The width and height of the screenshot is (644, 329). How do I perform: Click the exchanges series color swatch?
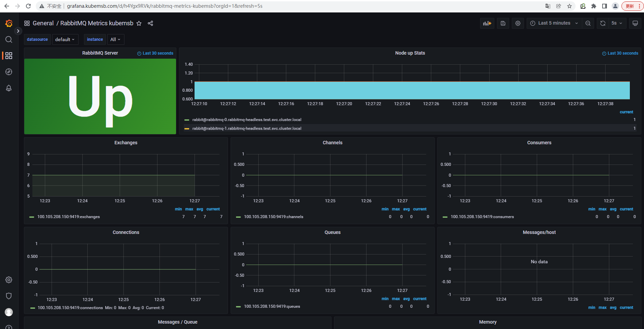pos(32,217)
